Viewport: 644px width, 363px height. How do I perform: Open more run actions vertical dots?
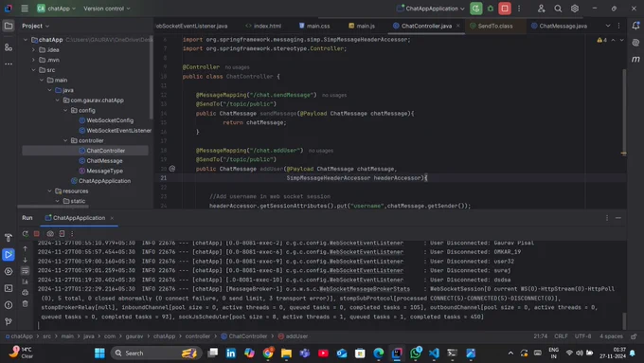519,9
